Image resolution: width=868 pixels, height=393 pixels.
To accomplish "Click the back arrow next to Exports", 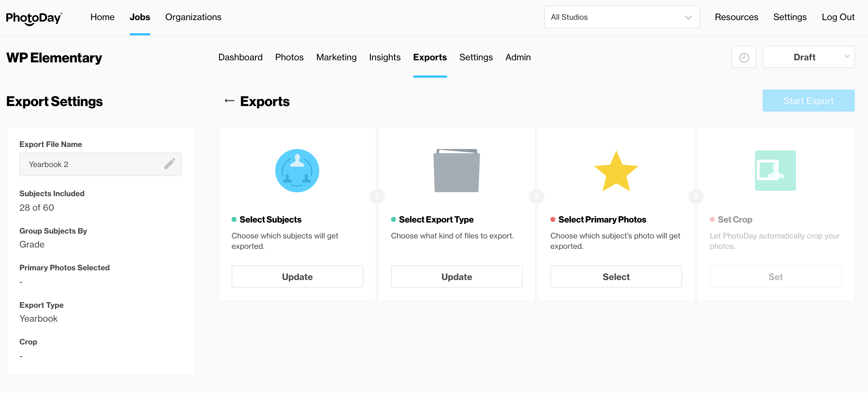I will click(229, 101).
